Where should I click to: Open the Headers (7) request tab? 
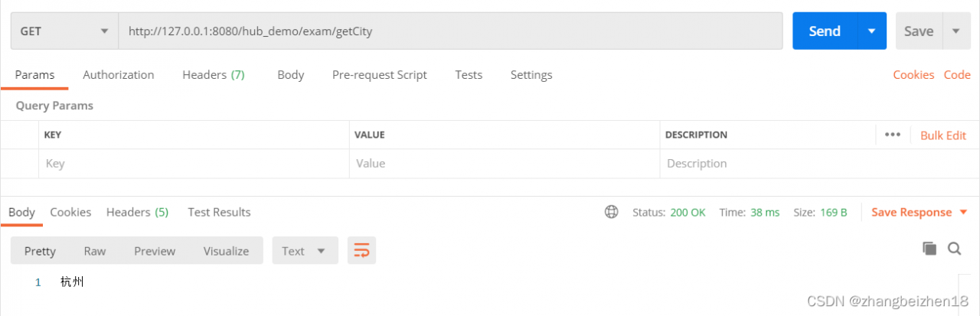tap(213, 75)
